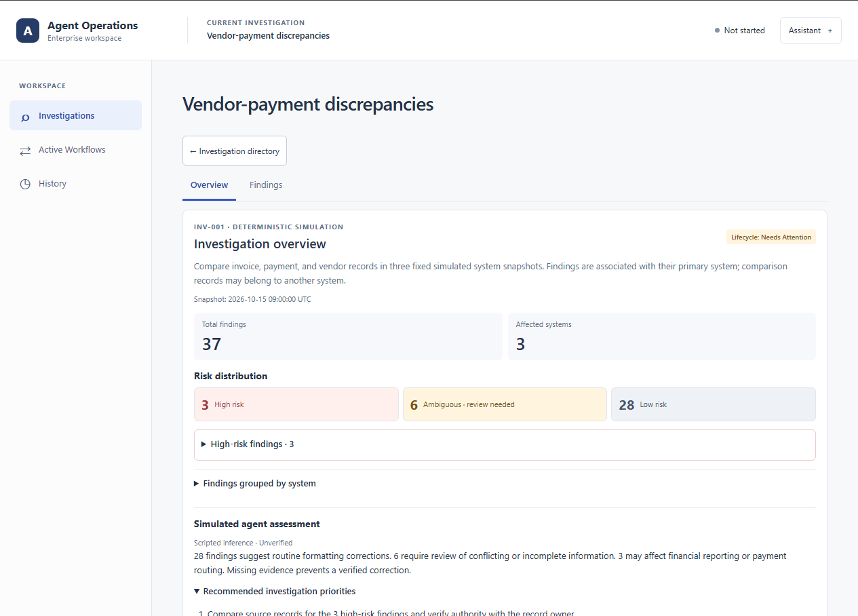Click the Affected systems tile
The image size is (858, 616).
(662, 336)
